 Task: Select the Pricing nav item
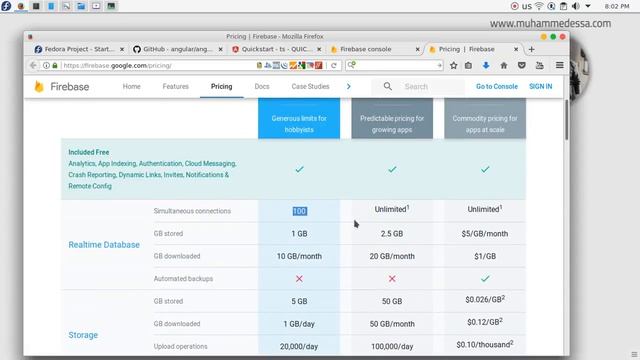[x=222, y=86]
